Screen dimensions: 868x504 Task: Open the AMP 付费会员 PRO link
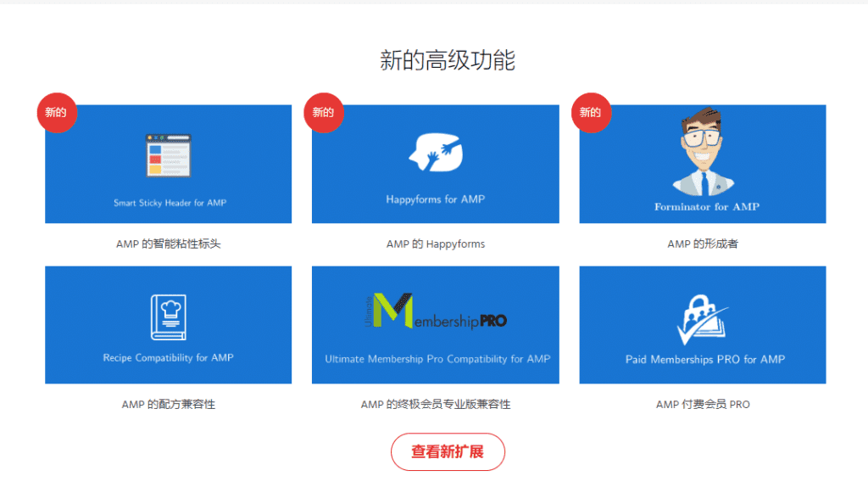703,405
